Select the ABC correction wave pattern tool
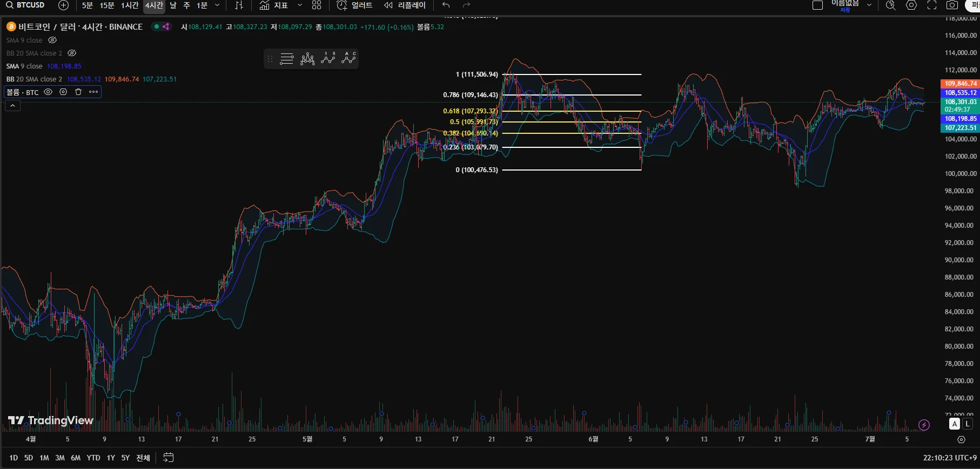The height and width of the screenshot is (469, 980). point(348,58)
